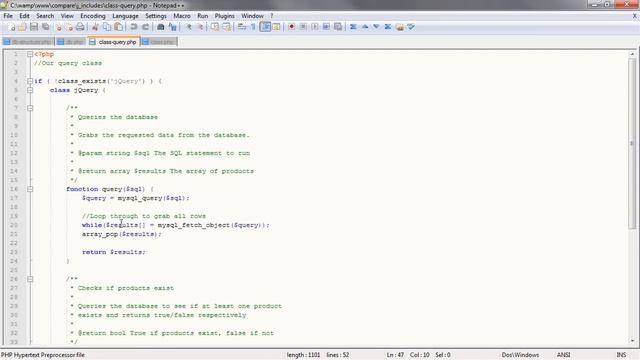This screenshot has height=360, width=640.
Task: Toggle Show All Characters paragraph icon
Action: click(x=253, y=27)
